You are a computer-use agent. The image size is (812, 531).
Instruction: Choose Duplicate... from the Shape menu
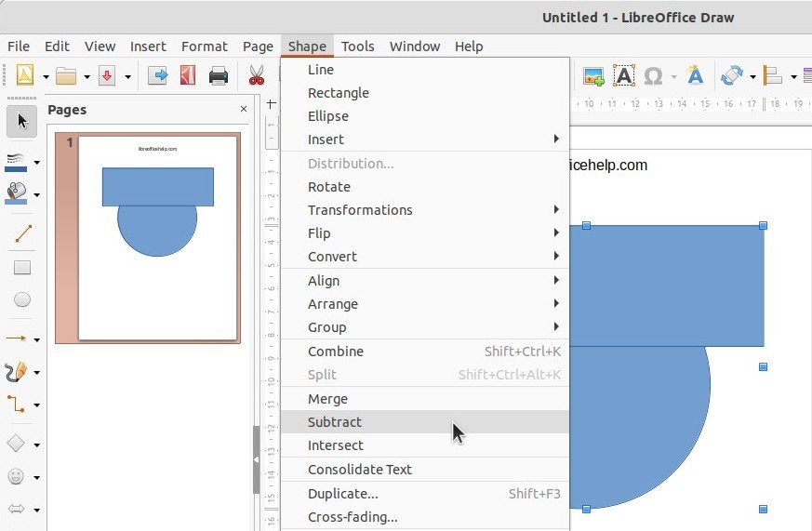(x=425, y=494)
